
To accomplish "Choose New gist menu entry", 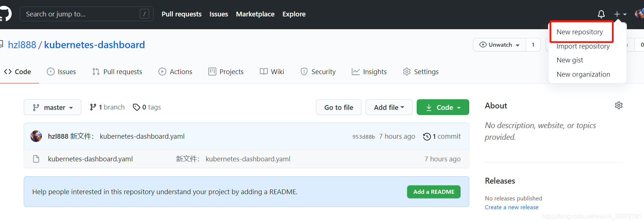I will pyautogui.click(x=570, y=60).
